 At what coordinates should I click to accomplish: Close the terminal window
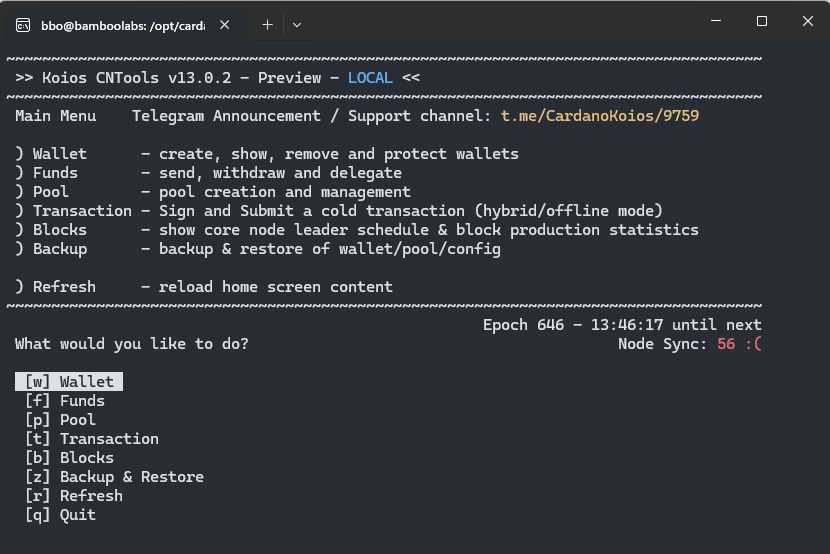coord(807,21)
